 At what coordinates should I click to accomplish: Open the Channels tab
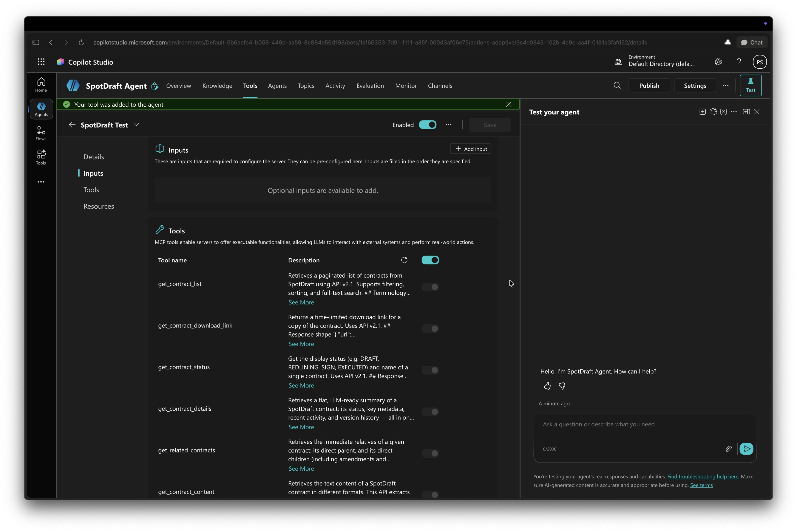click(440, 86)
